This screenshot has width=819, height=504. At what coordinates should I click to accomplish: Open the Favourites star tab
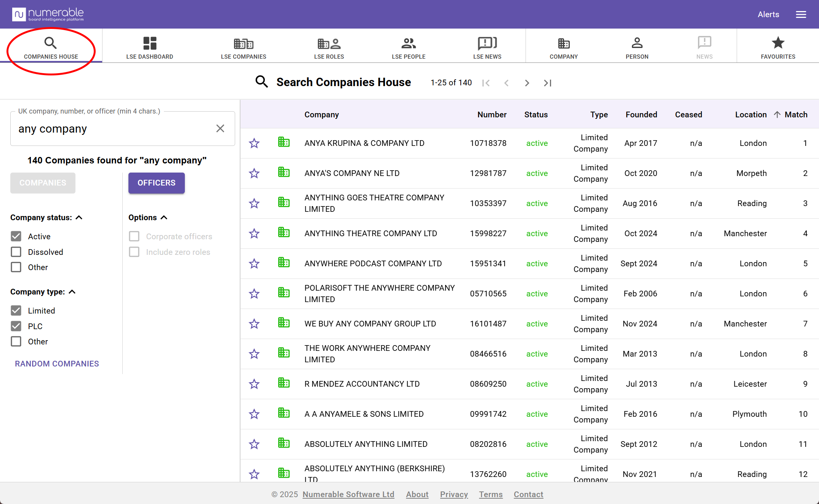tap(777, 47)
